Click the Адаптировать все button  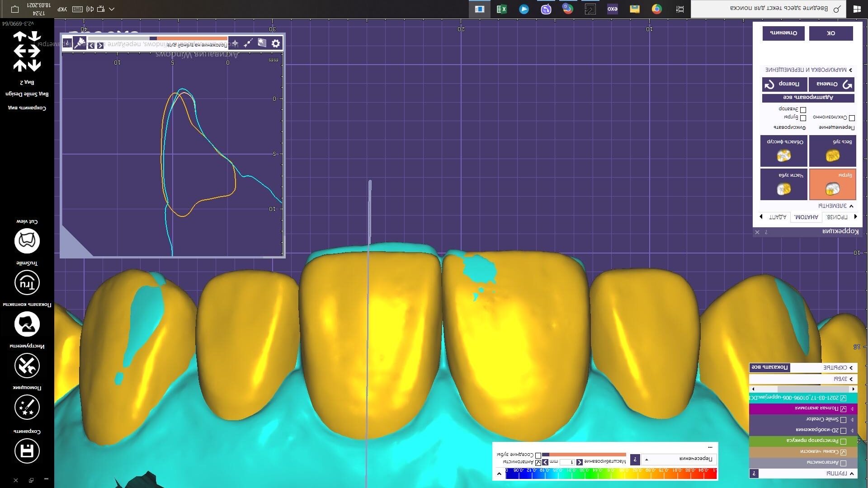808,98
